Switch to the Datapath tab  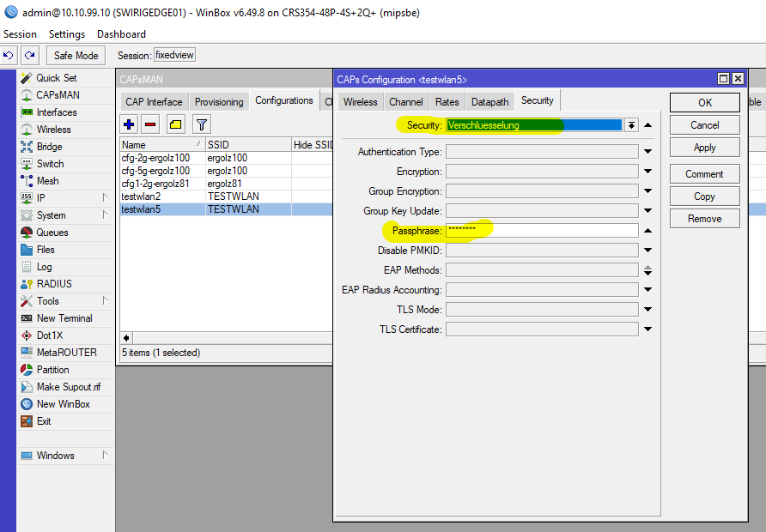coord(489,102)
